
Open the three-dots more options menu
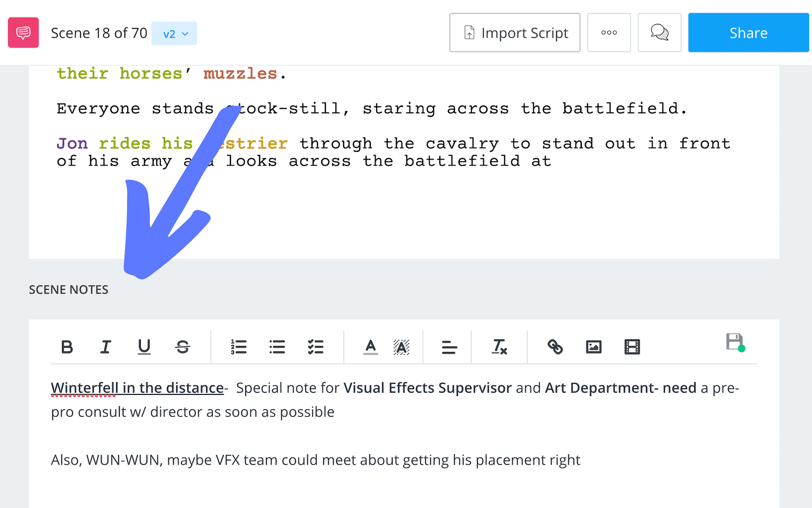coord(609,32)
